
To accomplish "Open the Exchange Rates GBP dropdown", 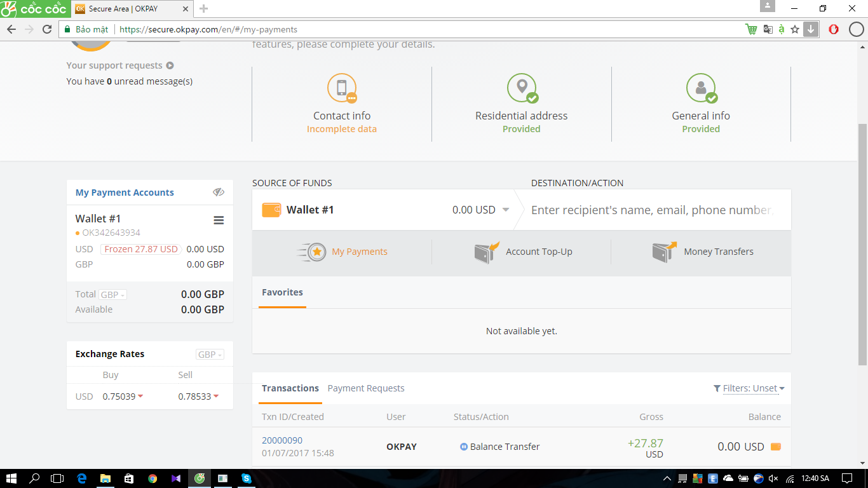I will (210, 355).
